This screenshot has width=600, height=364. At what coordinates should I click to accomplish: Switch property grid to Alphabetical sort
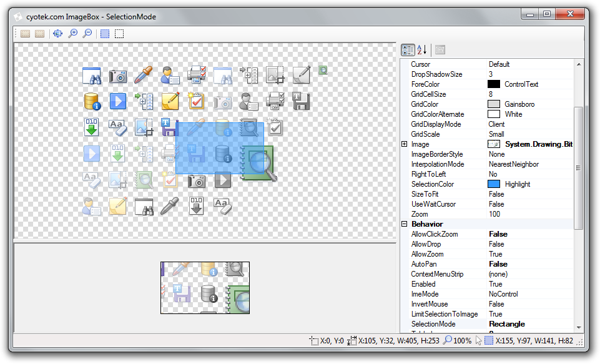click(x=421, y=50)
